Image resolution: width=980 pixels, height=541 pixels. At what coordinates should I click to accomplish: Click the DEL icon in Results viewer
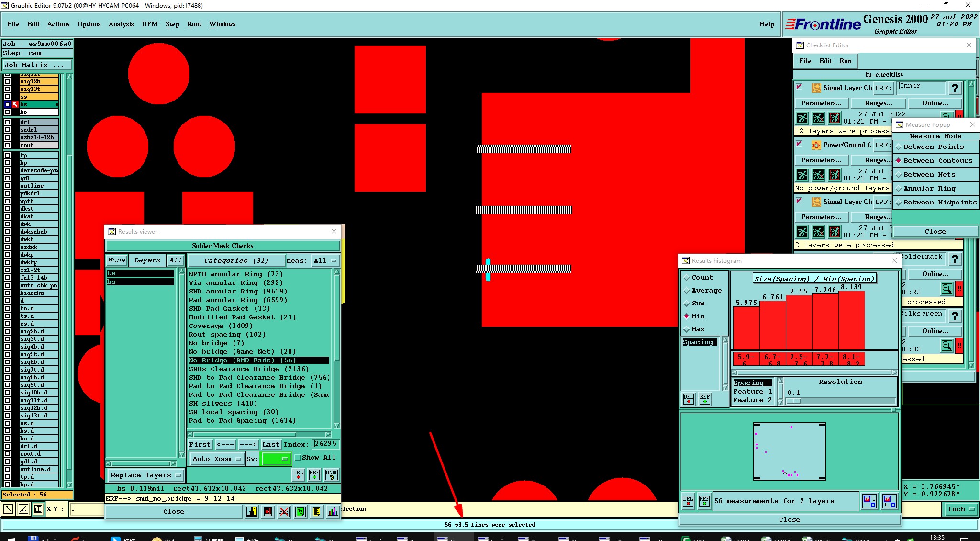[x=298, y=474]
